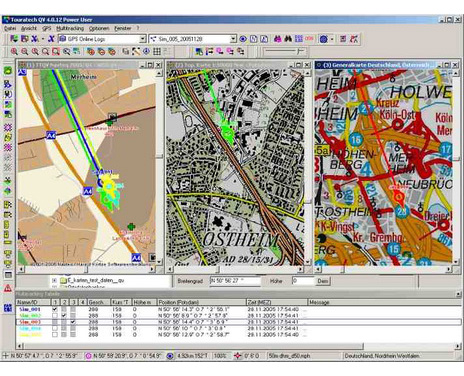Expand the E_karten_test_daten__qv tree folder
This screenshot has height=376, width=464.
coord(54,280)
